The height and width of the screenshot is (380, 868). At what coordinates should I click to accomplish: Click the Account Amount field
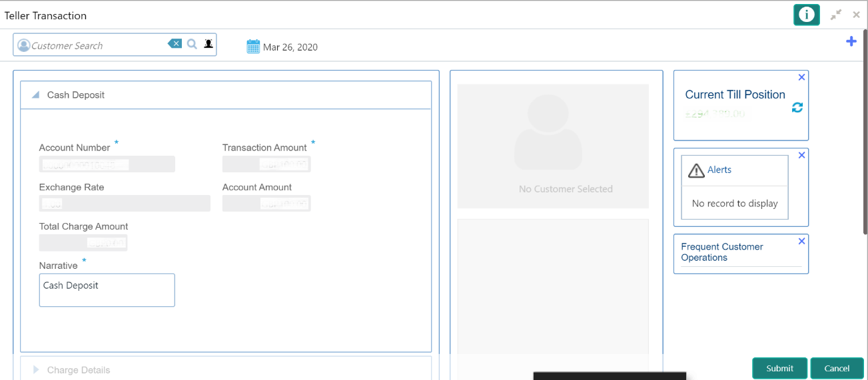[x=266, y=204]
